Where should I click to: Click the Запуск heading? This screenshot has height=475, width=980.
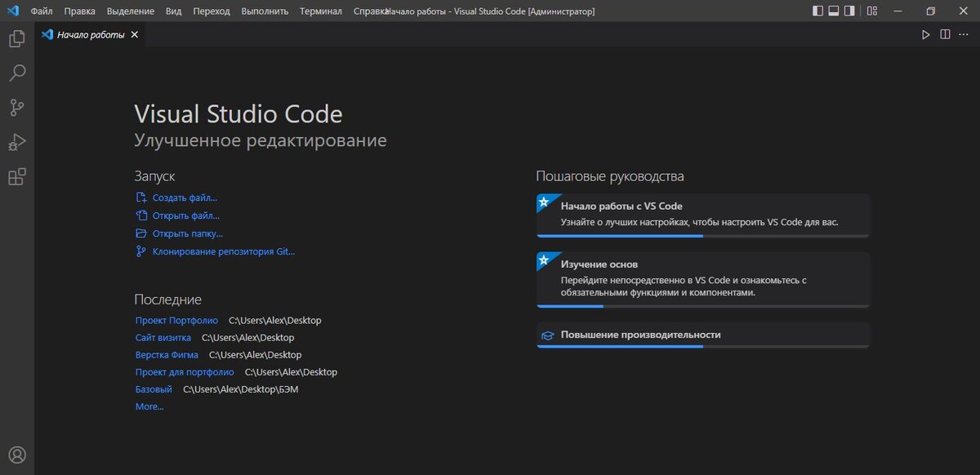[154, 176]
